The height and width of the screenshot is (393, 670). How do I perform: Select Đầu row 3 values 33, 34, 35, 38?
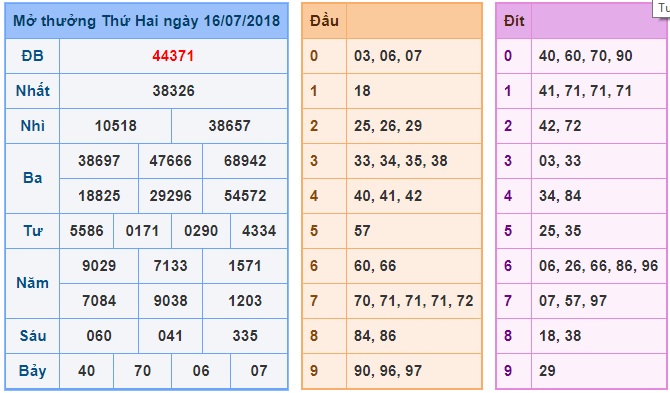(401, 161)
